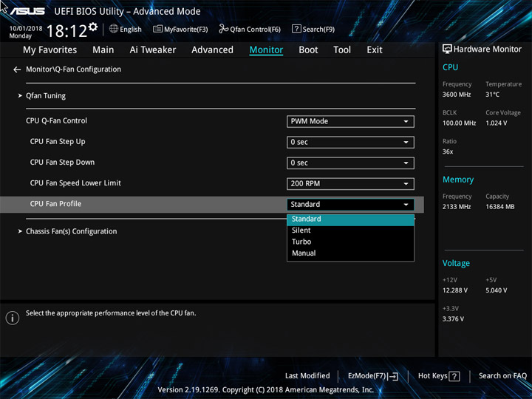The image size is (532, 399).
Task: Click the CPU section heading
Action: tap(450, 67)
